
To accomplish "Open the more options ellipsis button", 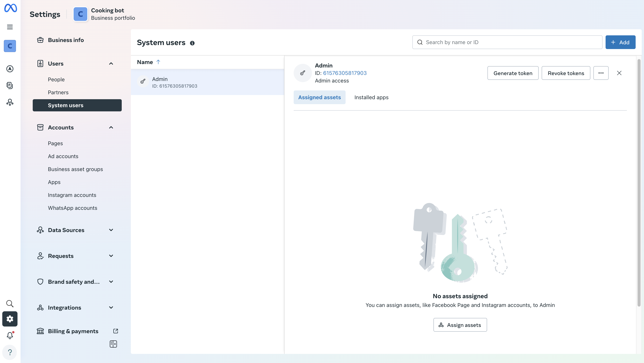I will tap(601, 73).
